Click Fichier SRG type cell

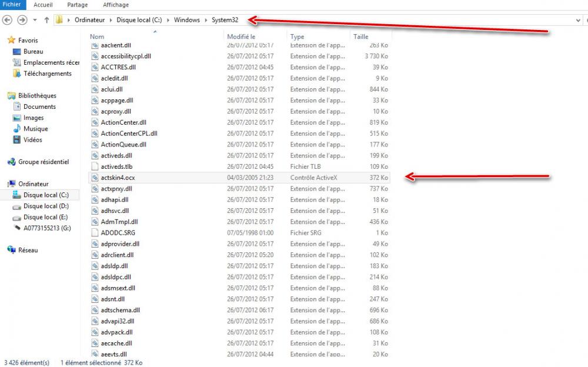click(306, 233)
